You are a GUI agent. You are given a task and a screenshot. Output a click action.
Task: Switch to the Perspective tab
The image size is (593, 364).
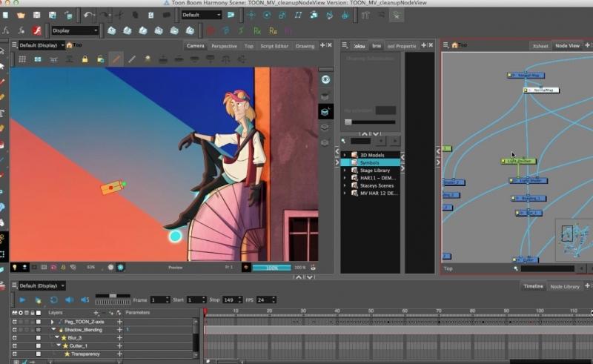click(x=224, y=46)
